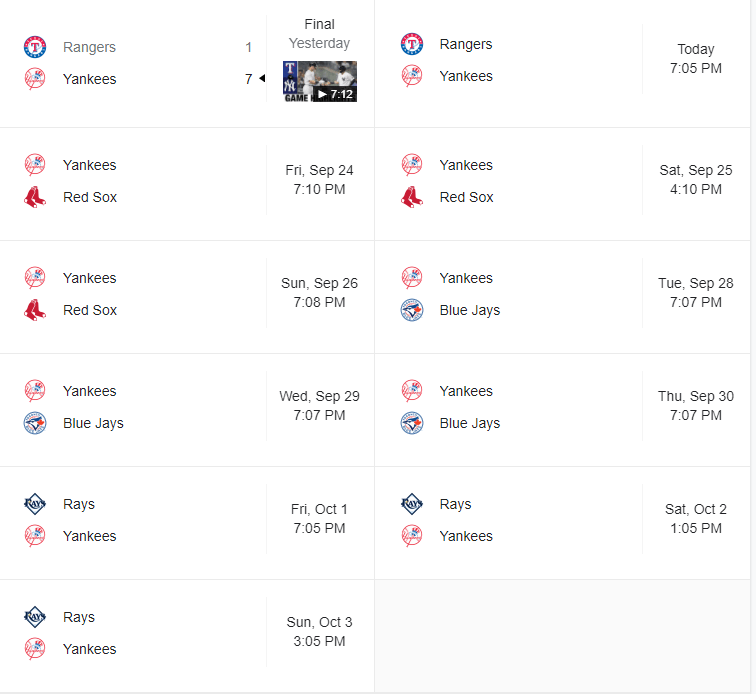Image resolution: width=756 pixels, height=694 pixels.
Task: Select the Rays logo for Sat, Oct 2
Action: [412, 504]
